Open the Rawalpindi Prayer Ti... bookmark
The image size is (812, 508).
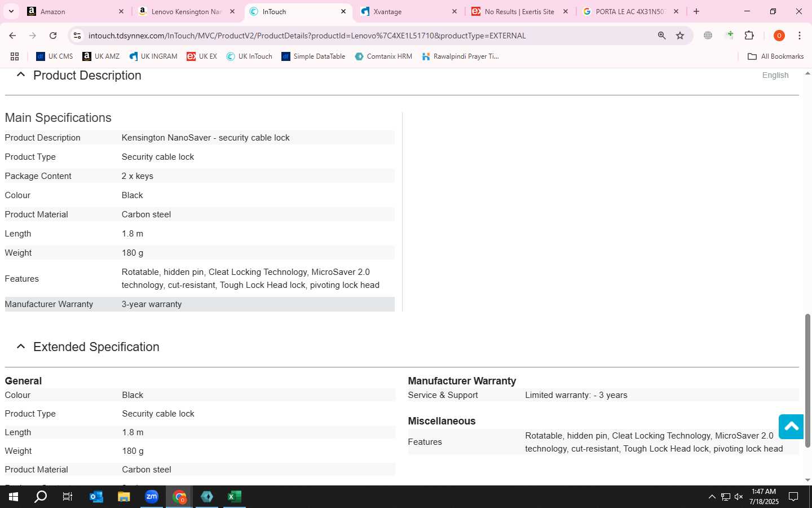pyautogui.click(x=460, y=56)
